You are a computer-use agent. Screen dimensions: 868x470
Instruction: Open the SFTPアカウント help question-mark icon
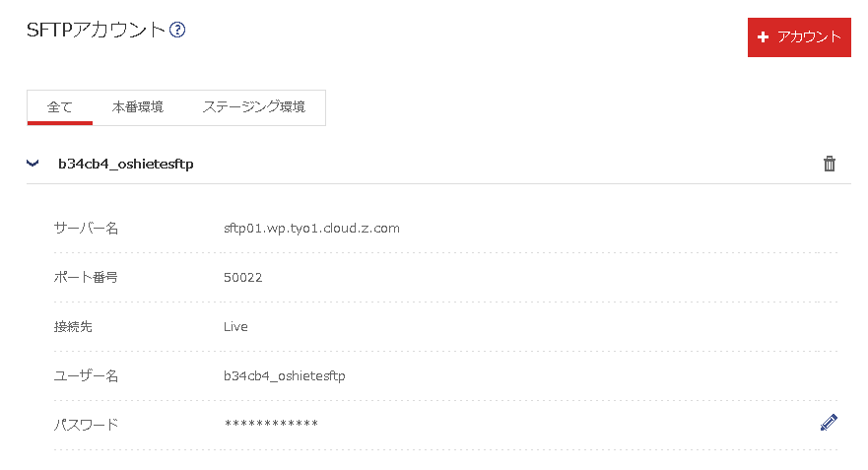(177, 30)
